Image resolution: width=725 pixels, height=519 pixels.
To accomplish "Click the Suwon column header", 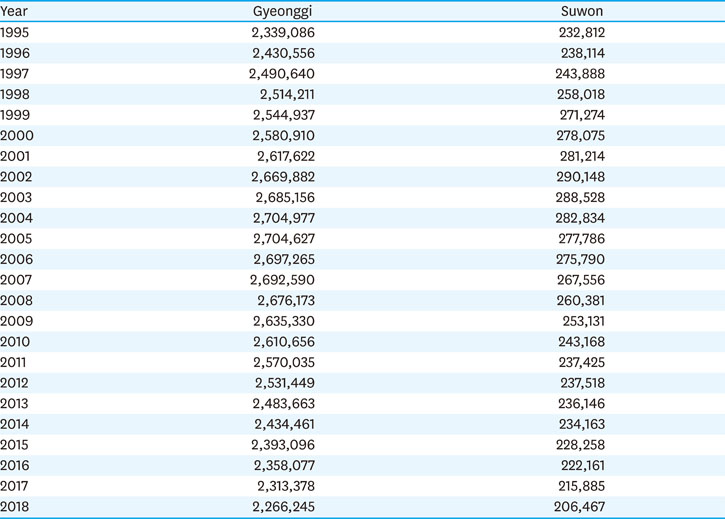I will pyautogui.click(x=582, y=11).
